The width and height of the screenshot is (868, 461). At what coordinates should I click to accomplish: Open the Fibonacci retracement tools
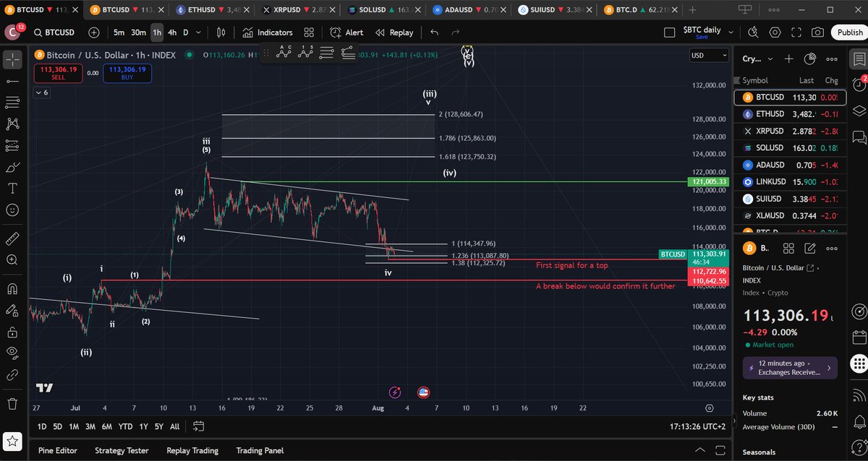(x=12, y=102)
